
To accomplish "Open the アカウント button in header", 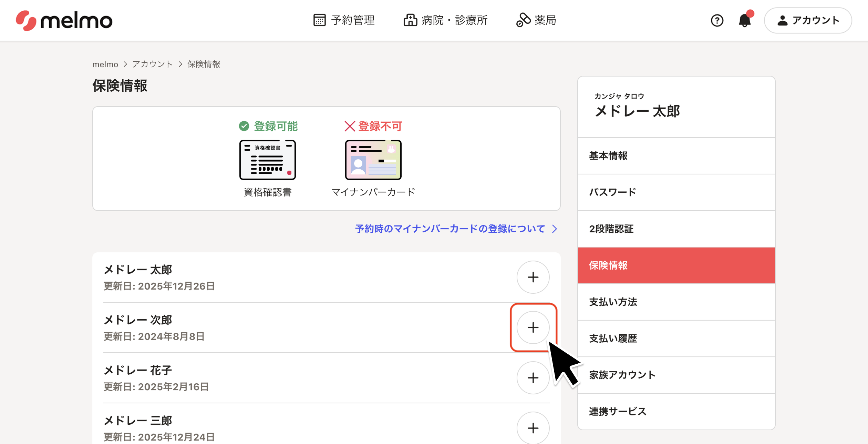I will tap(808, 21).
